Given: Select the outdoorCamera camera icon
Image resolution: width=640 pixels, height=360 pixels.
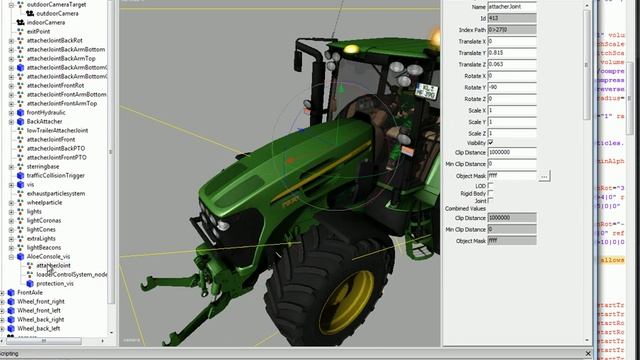Looking at the screenshot, I should pyautogui.click(x=30, y=13).
